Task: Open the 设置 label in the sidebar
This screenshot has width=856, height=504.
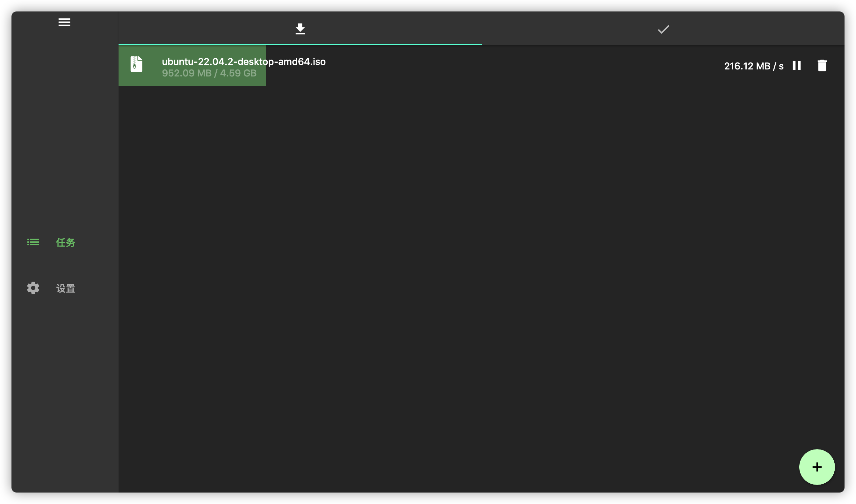Action: pos(66,288)
